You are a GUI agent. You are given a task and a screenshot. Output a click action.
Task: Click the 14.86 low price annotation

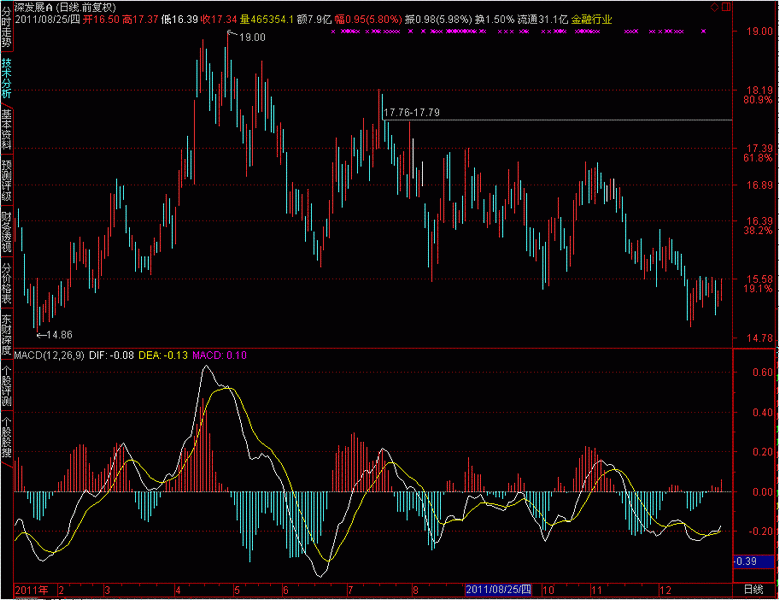(x=58, y=334)
